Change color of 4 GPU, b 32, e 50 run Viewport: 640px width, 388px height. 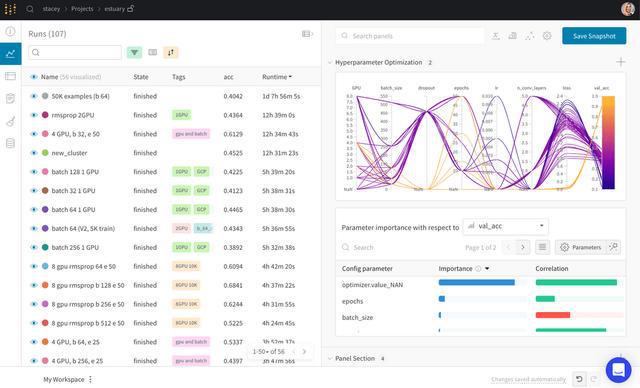(45, 134)
